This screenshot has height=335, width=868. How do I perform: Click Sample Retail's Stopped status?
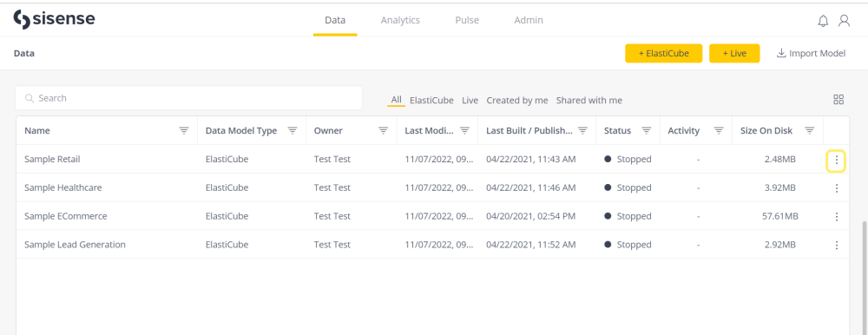(628, 160)
